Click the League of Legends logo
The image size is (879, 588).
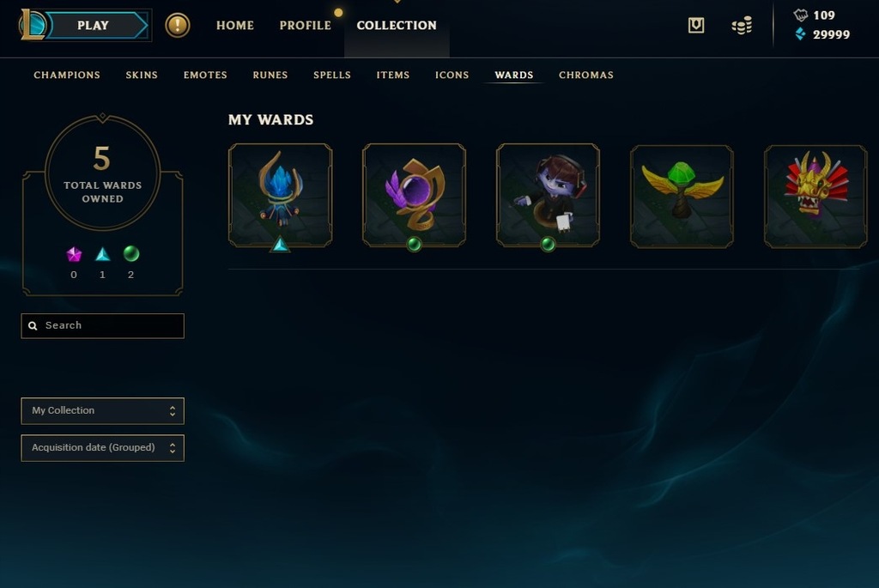33,25
